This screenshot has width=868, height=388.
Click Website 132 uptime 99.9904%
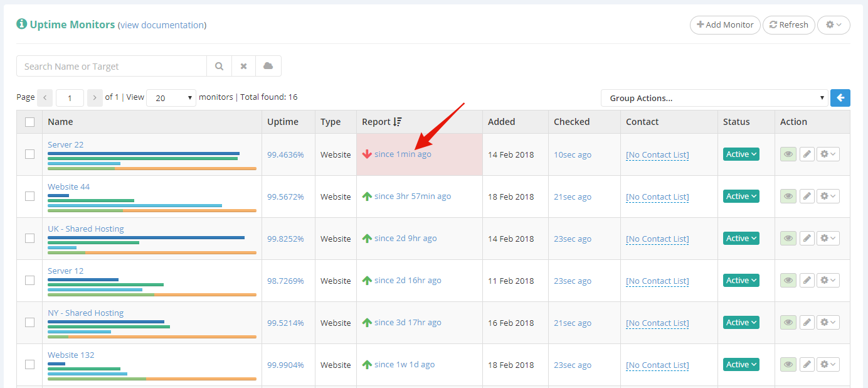[x=285, y=365]
